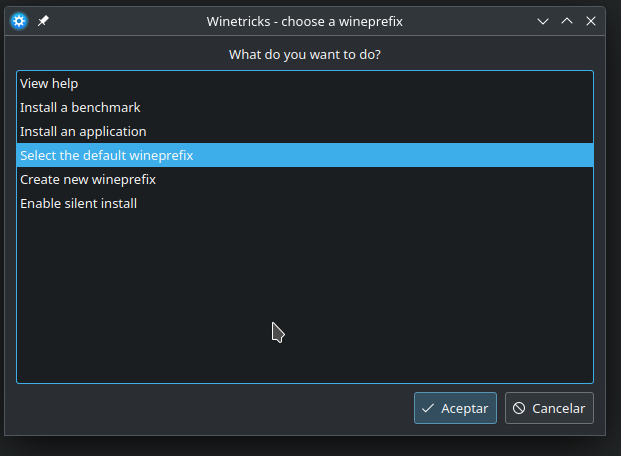Select 'Enable silent install' option
The image size is (621, 456).
[x=78, y=203]
